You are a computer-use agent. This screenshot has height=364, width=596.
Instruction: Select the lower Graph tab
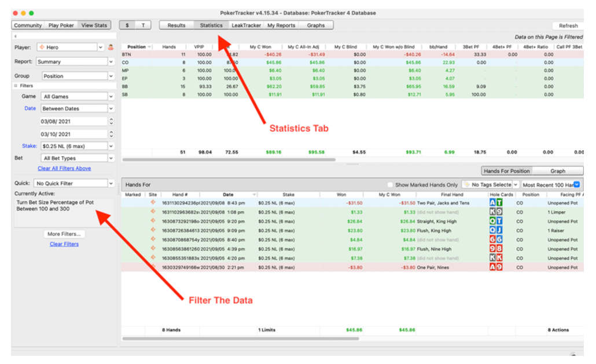coord(558,171)
